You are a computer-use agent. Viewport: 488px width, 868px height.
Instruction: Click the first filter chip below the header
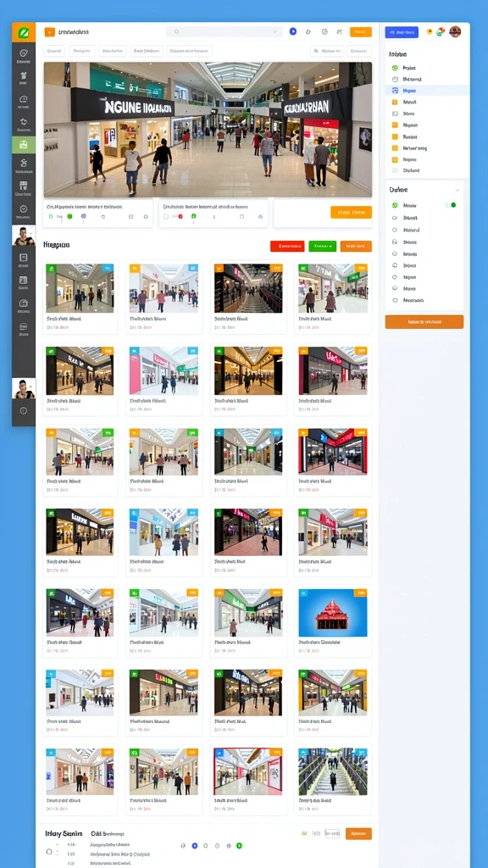click(x=54, y=51)
